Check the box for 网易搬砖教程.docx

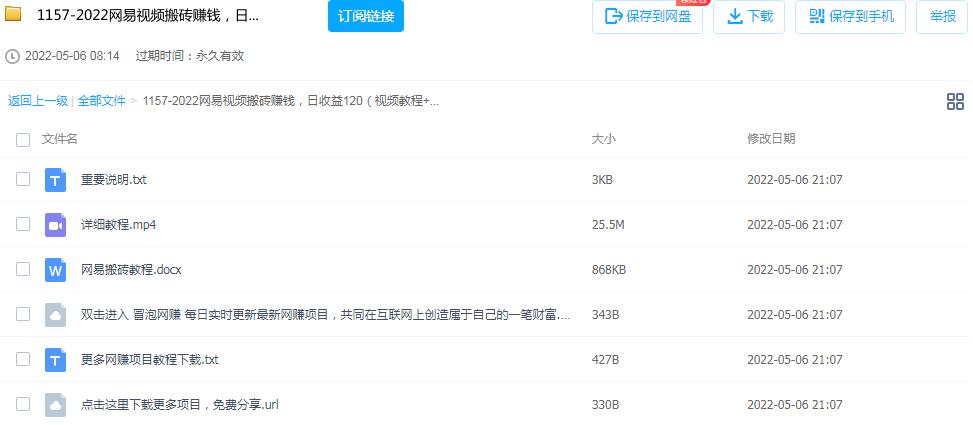[23, 269]
